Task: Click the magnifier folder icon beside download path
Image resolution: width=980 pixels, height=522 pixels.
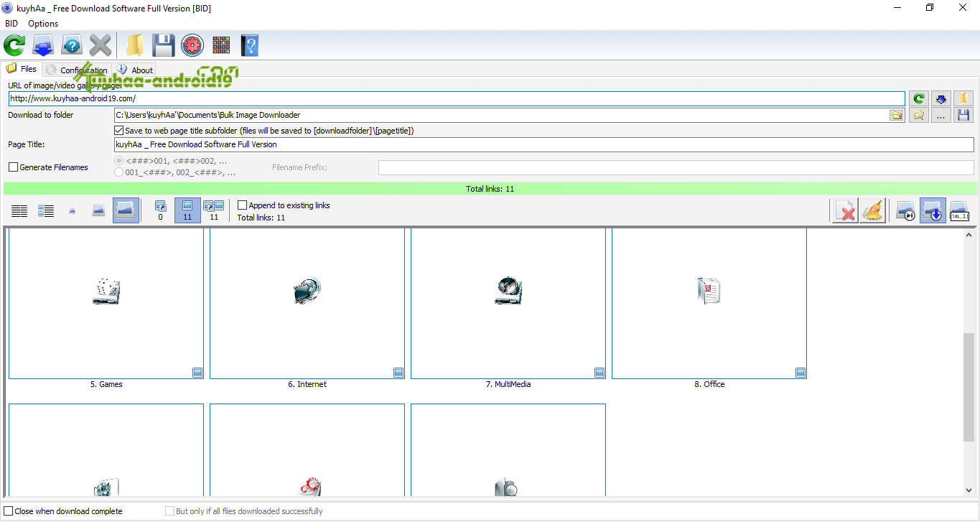Action: [918, 115]
